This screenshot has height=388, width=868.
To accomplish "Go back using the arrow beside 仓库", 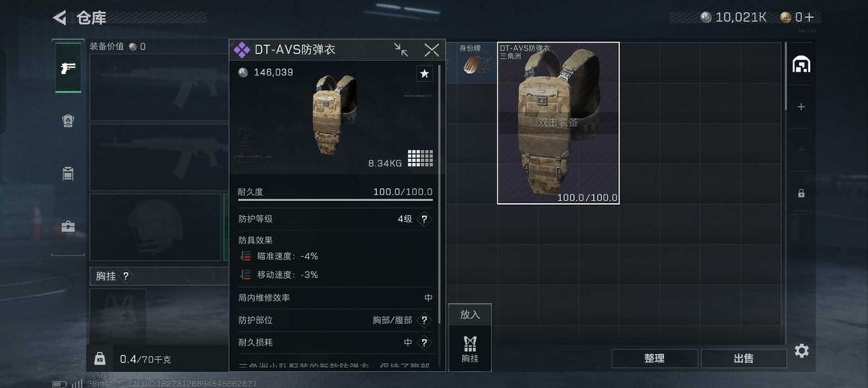I will pos(59,18).
